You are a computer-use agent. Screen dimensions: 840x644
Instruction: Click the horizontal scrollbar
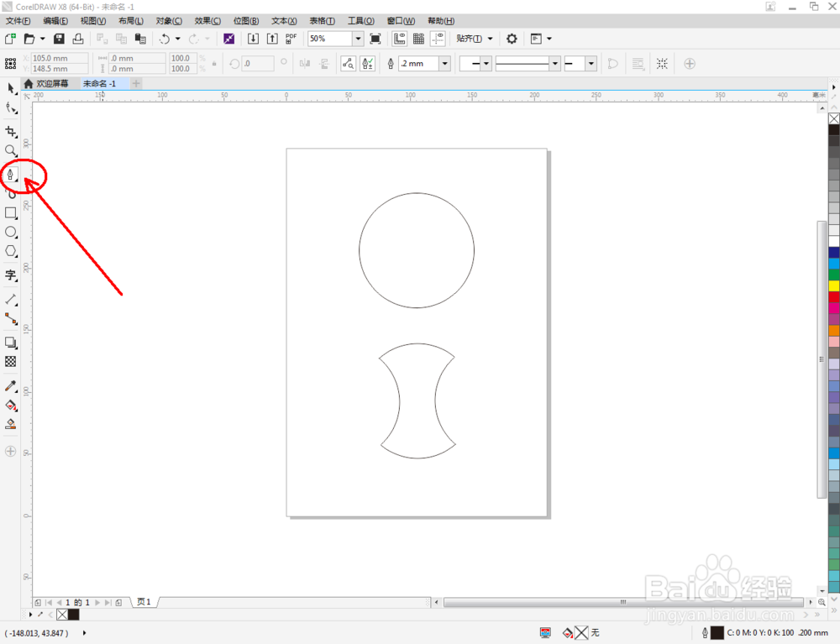point(623,602)
